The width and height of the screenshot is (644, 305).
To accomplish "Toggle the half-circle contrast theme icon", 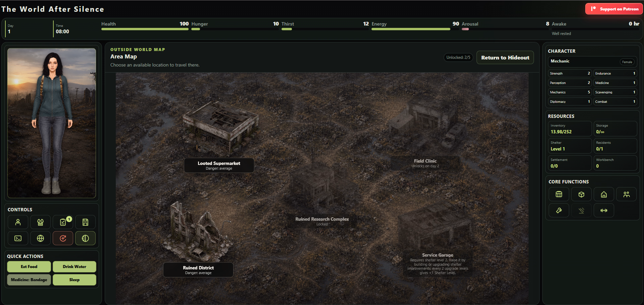I will pyautogui.click(x=85, y=238).
